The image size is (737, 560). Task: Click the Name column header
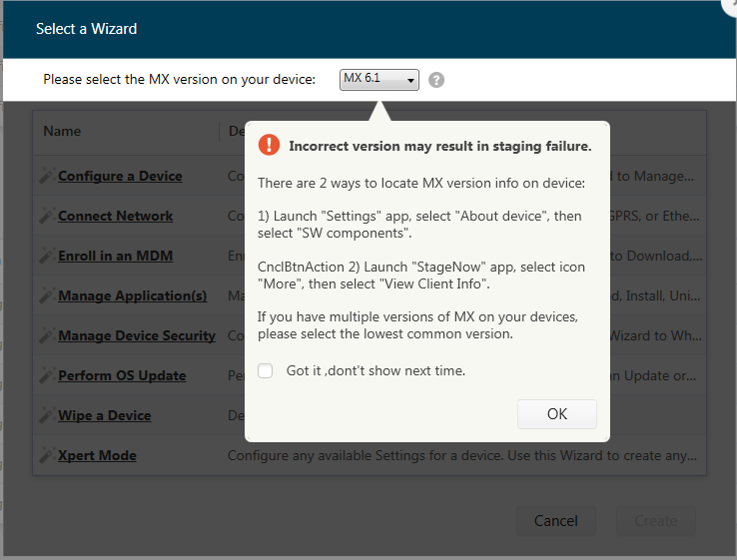click(62, 131)
